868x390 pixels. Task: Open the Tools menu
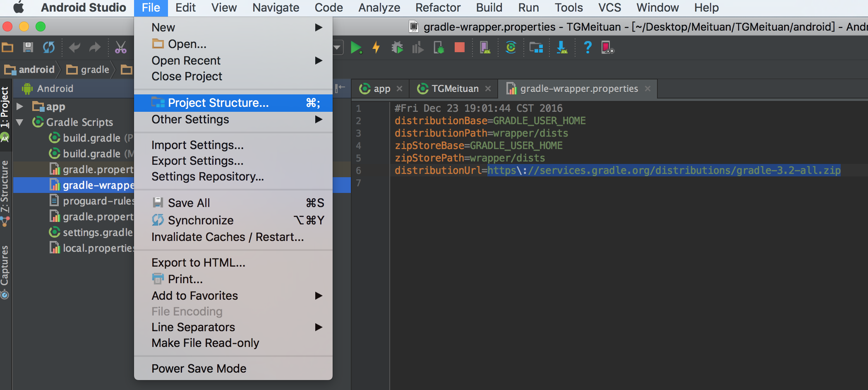click(568, 7)
